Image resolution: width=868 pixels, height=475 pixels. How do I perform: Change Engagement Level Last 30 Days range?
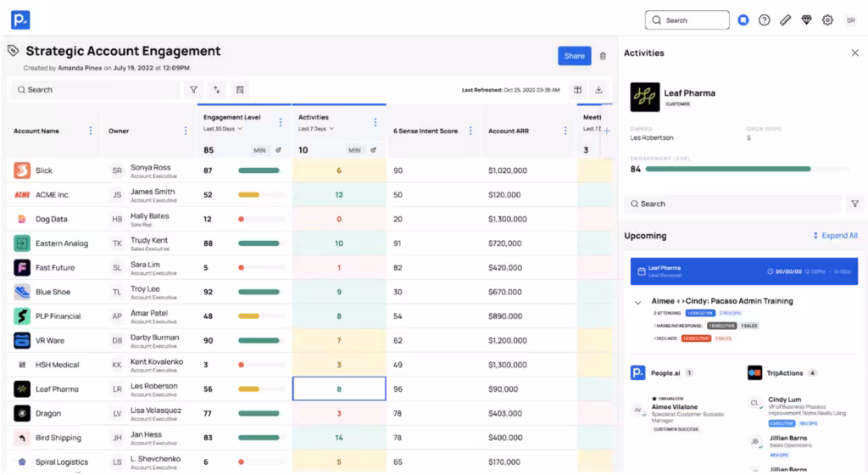pyautogui.click(x=223, y=128)
